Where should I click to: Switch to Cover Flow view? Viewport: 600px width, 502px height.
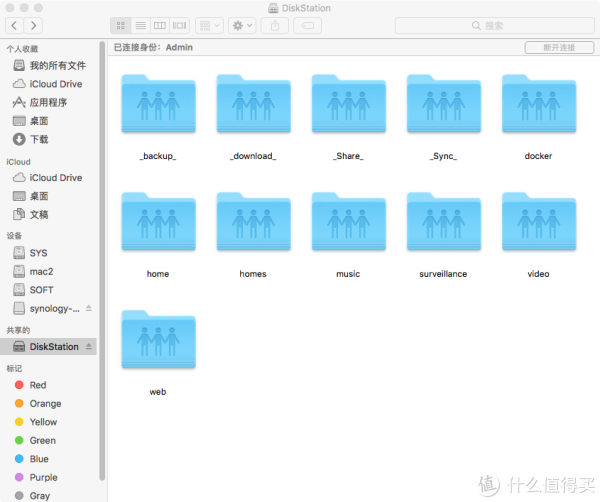(x=179, y=25)
